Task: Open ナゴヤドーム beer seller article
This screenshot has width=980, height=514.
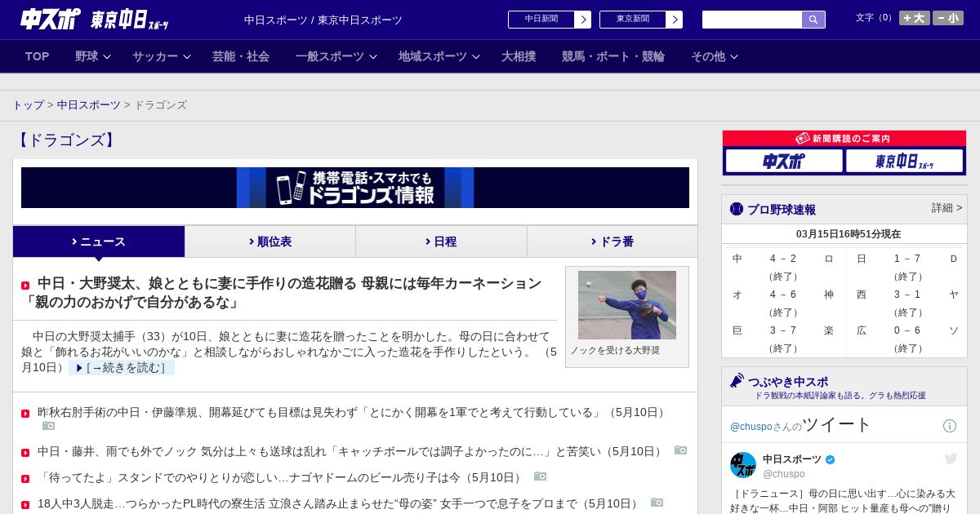Action: tap(282, 477)
